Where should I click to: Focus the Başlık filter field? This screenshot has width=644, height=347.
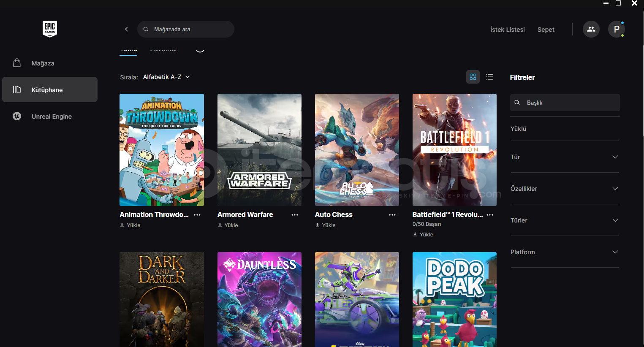pyautogui.click(x=565, y=103)
